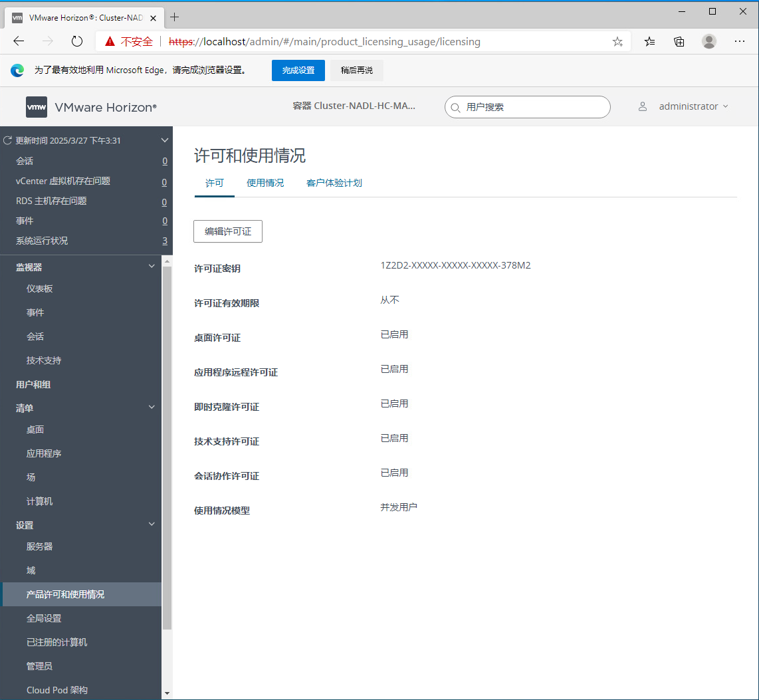Collapse the 清单 section

(x=152, y=407)
